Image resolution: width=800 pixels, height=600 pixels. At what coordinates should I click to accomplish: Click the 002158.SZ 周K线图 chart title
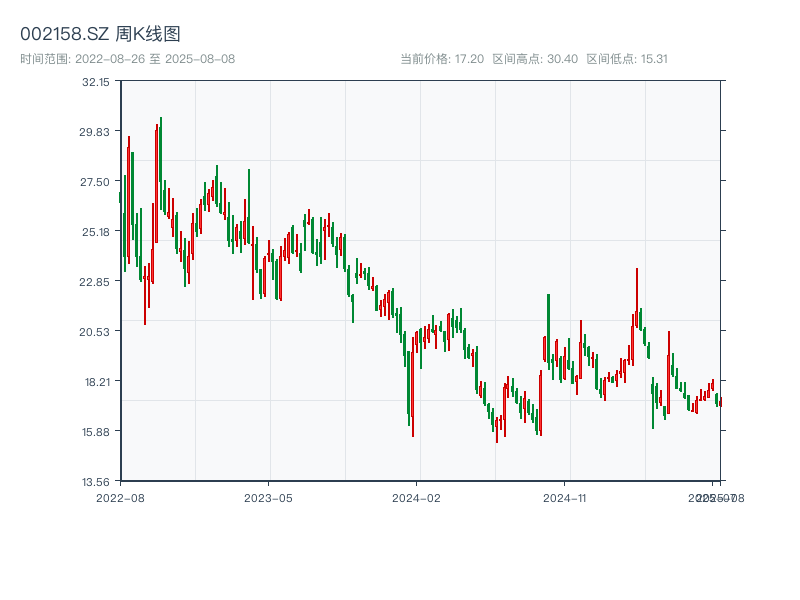point(100,34)
